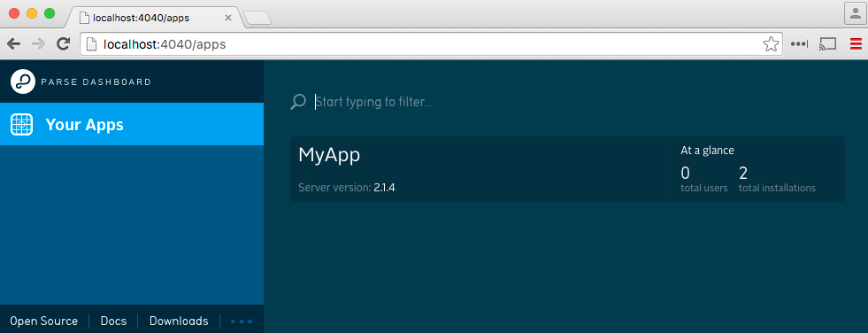Go back with browser back arrow

point(13,44)
